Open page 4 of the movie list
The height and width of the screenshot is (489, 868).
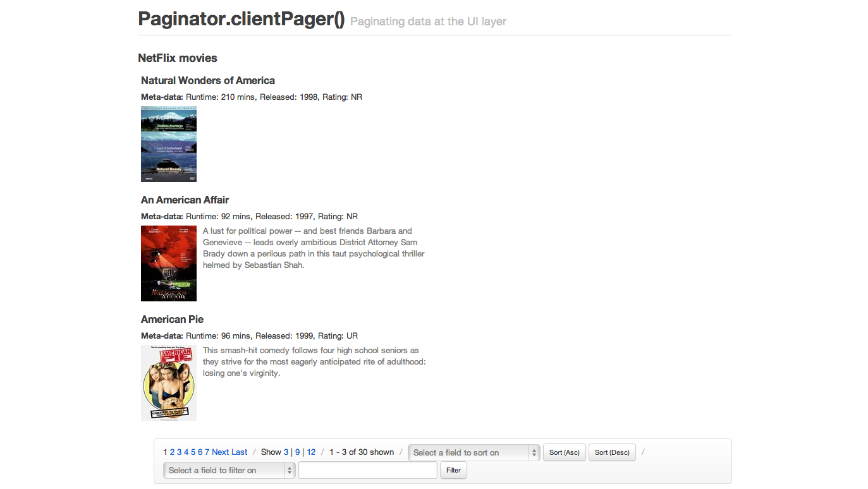186,452
